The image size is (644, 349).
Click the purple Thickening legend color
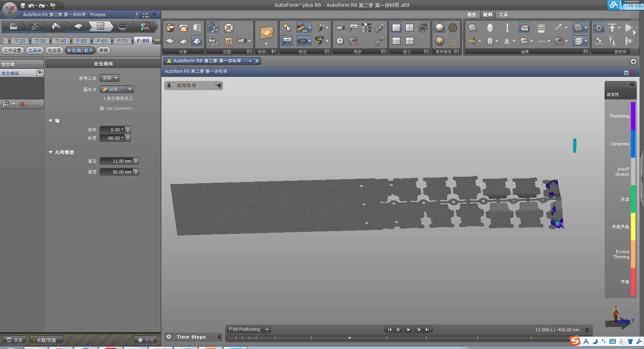tap(633, 116)
